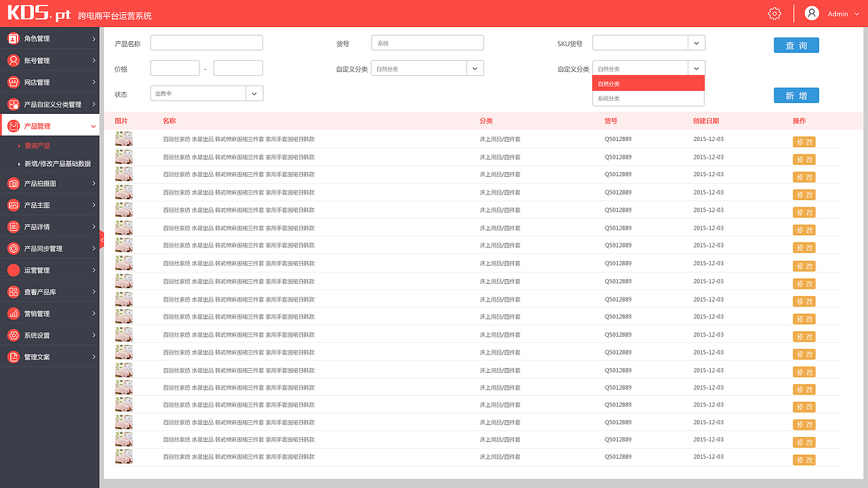Click the 产品自定义分类管理 icon

tap(13, 104)
